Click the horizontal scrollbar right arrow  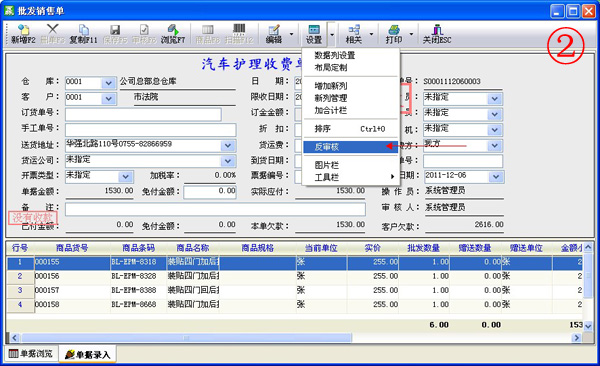(577, 338)
